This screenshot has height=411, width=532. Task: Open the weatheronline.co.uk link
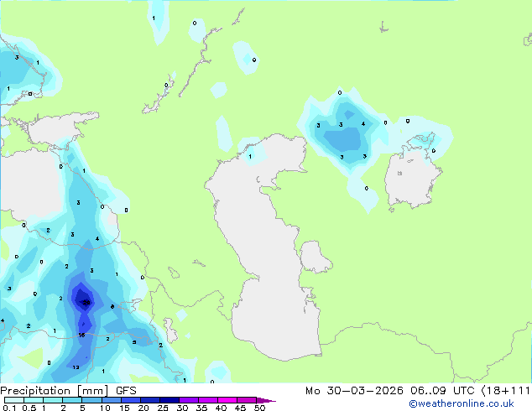tap(462, 403)
